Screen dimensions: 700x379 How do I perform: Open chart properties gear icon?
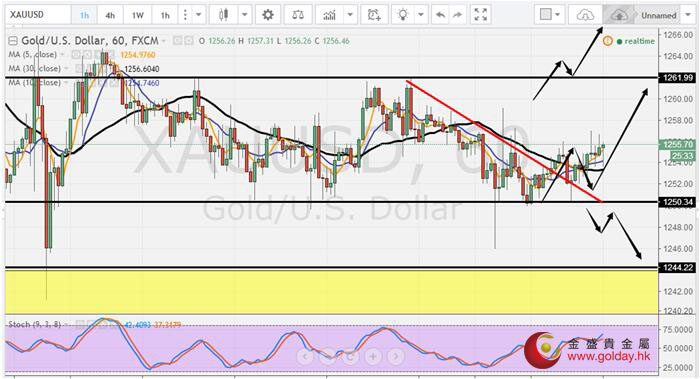pos(268,15)
